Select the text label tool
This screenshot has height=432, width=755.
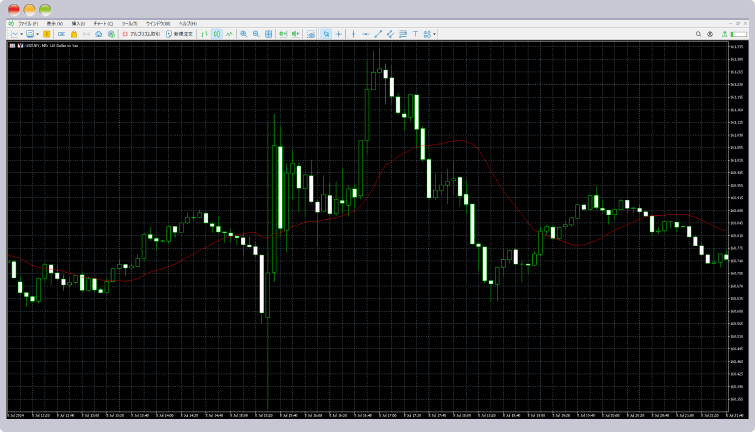click(415, 34)
